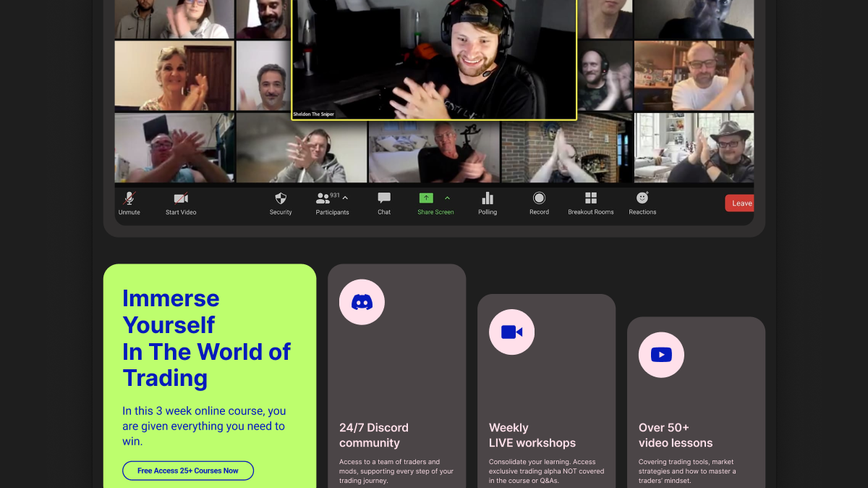Click the YouTube play icon
The image size is (868, 488).
coord(661,355)
